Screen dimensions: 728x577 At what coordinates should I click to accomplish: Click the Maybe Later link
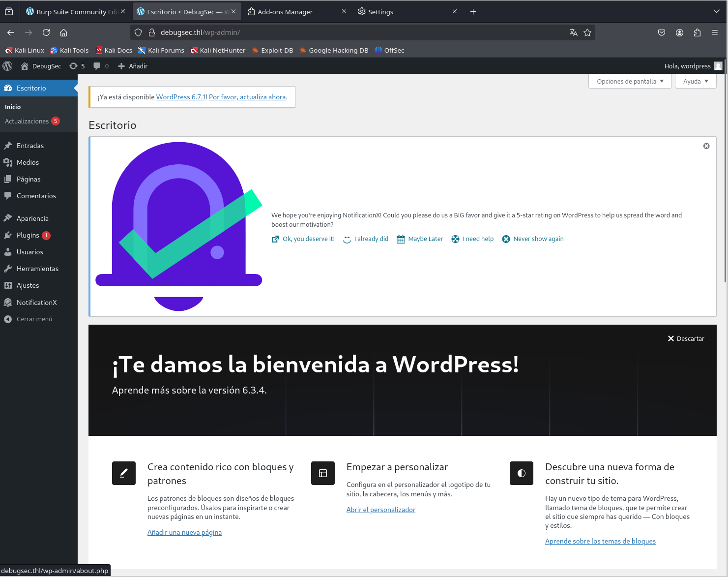point(425,239)
